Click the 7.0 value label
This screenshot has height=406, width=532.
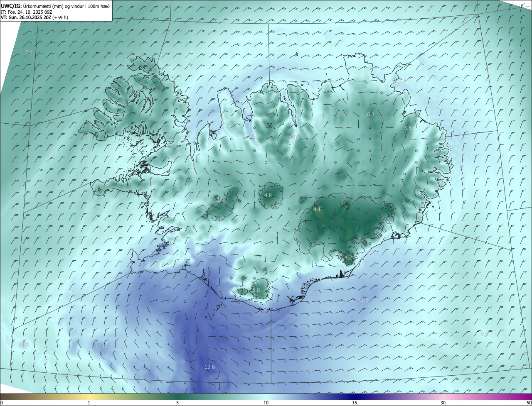(29, 52)
